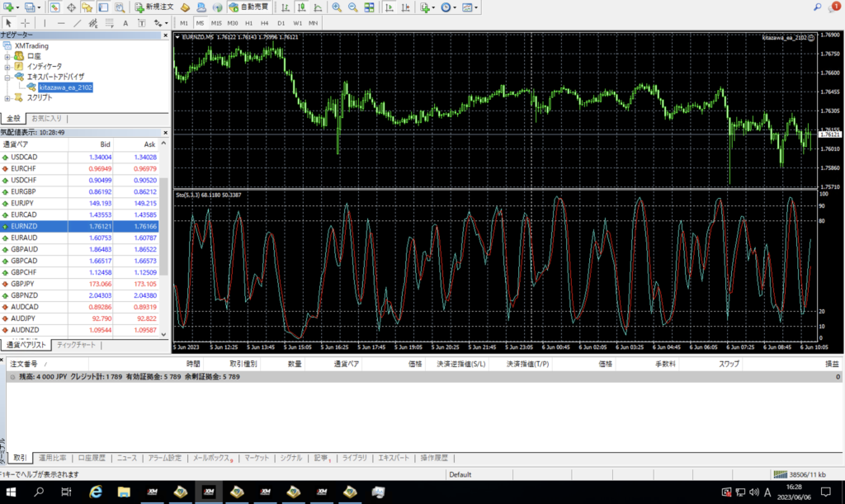Click the tile windows icon
The width and height of the screenshot is (845, 504).
[368, 7]
